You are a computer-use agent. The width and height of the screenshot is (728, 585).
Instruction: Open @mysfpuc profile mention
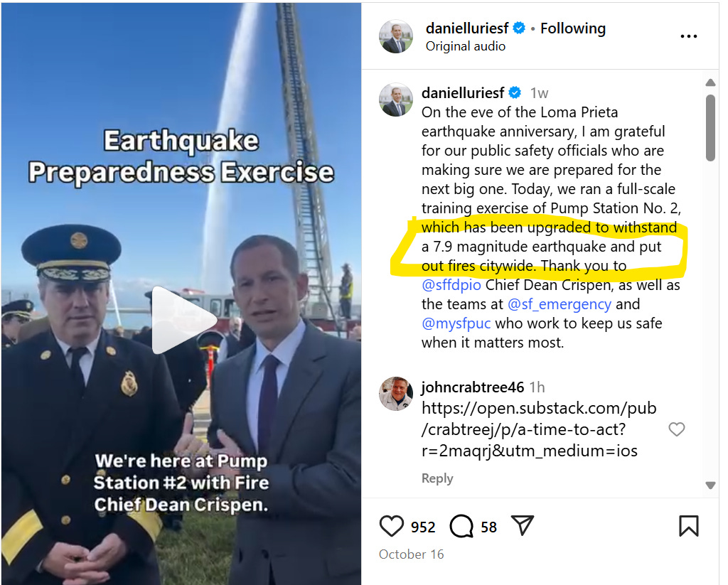pos(456,323)
